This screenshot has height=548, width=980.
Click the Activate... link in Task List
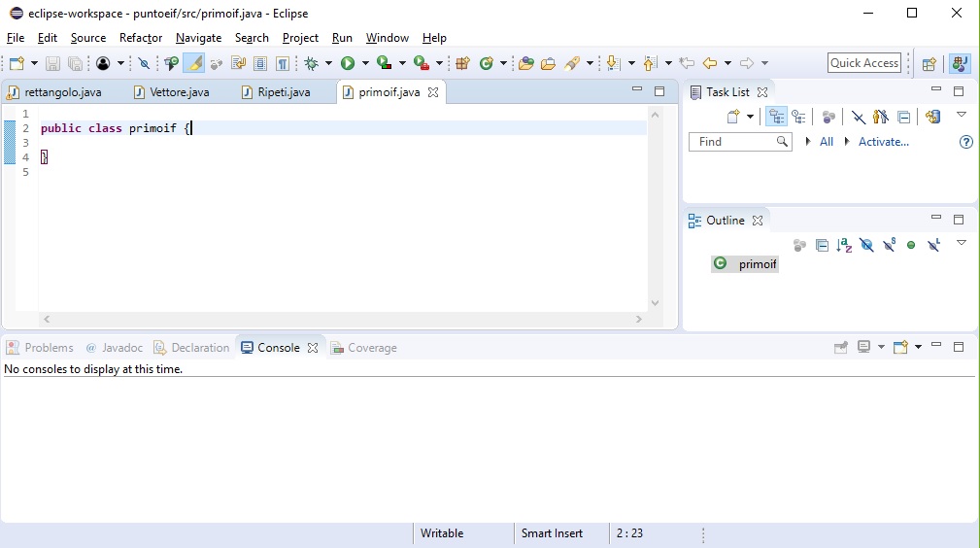click(884, 142)
